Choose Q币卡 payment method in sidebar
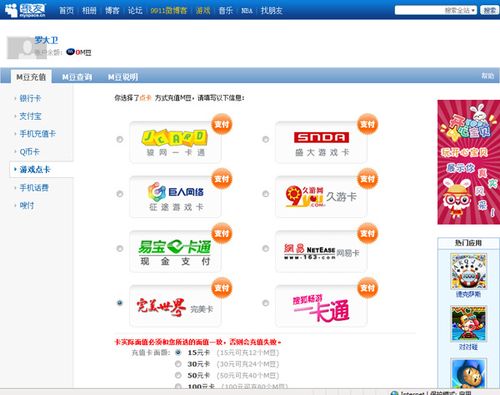The height and width of the screenshot is (395, 500). (x=30, y=152)
